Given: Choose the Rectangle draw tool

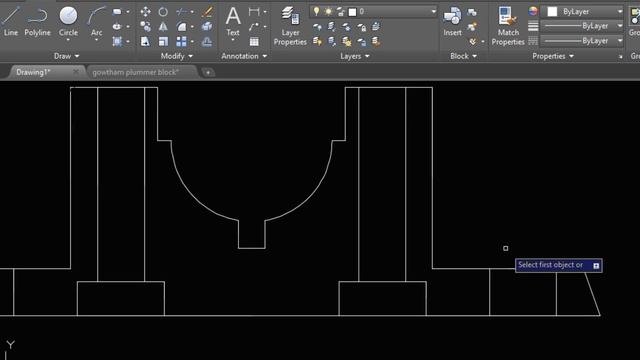Looking at the screenshot, I should point(117,12).
